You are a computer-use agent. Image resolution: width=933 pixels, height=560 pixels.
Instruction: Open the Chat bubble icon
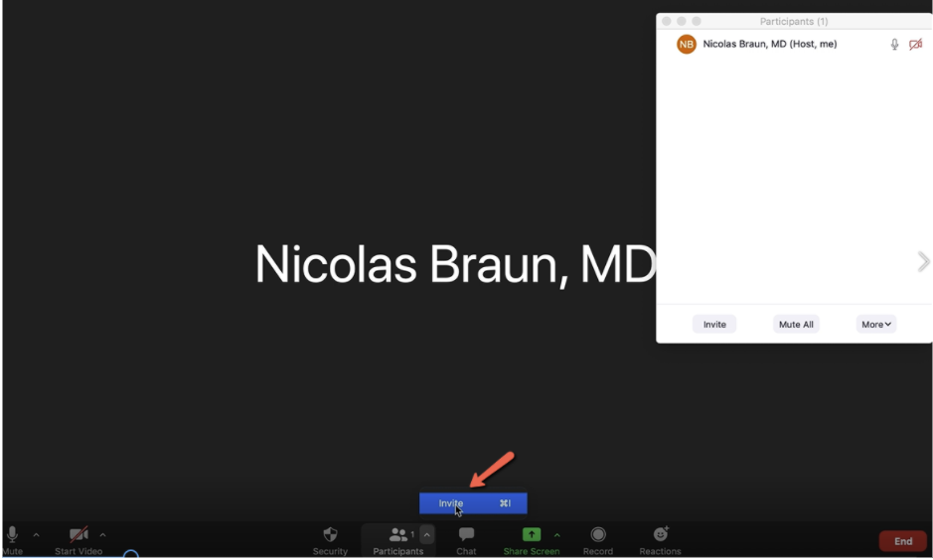pyautogui.click(x=466, y=535)
